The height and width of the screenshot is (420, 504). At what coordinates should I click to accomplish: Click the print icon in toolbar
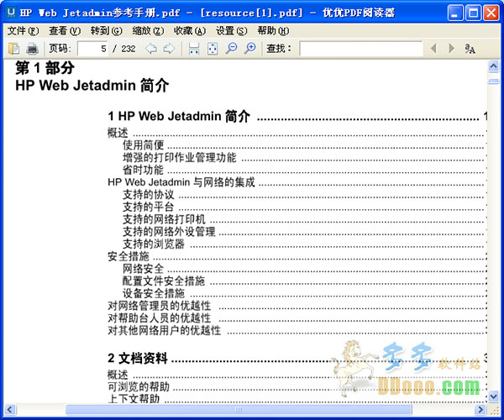[x=33, y=49]
